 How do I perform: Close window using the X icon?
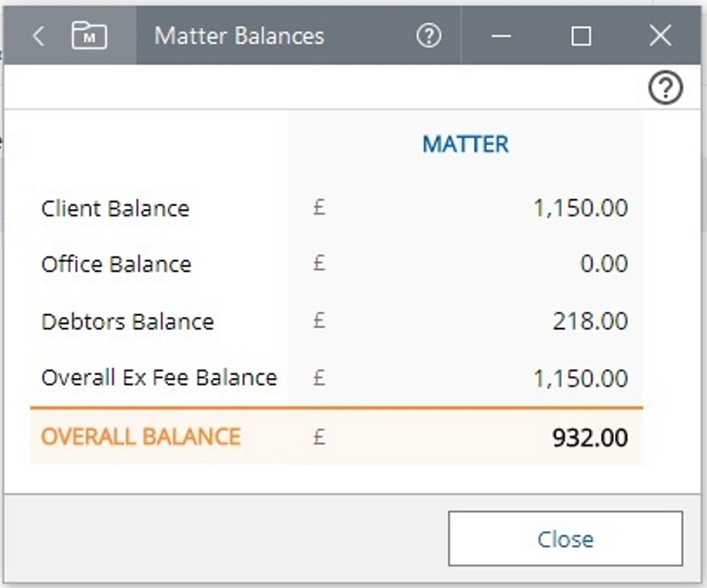click(660, 36)
